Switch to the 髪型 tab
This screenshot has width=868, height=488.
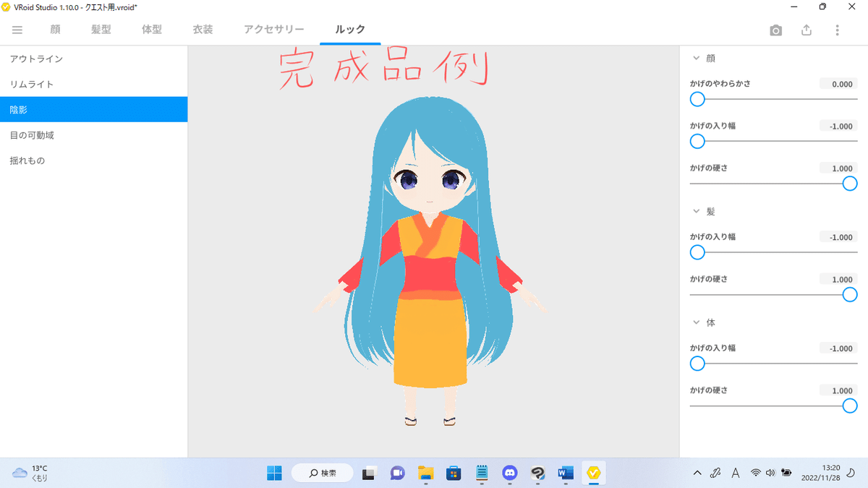pos(101,30)
